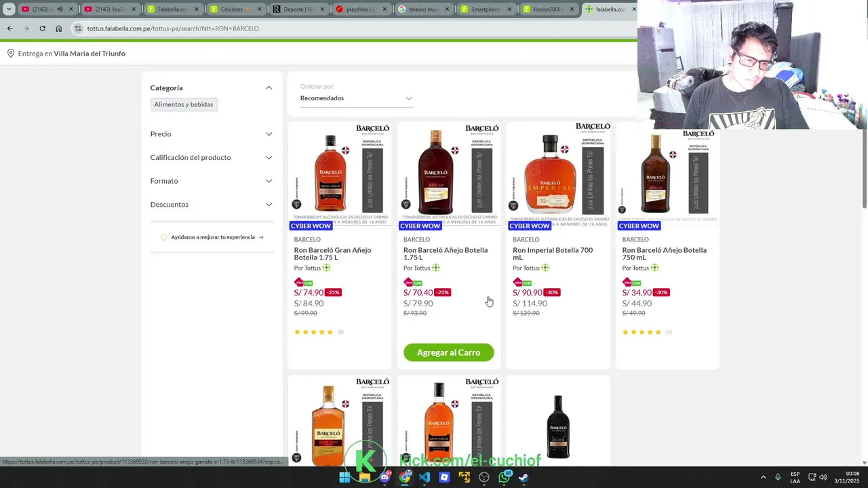Open WhatsApp from the taskbar
Viewport: 868px width, 488px height.
(504, 477)
